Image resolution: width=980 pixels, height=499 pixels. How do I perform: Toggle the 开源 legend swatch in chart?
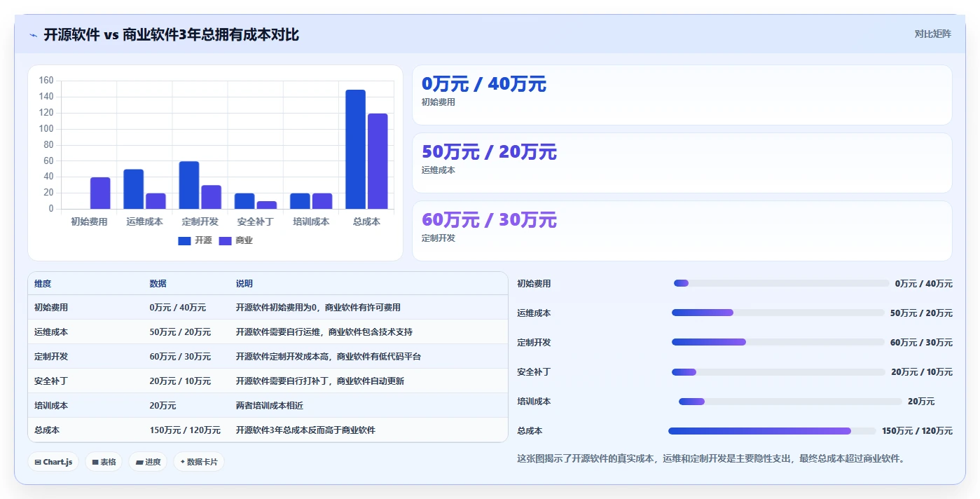(184, 240)
